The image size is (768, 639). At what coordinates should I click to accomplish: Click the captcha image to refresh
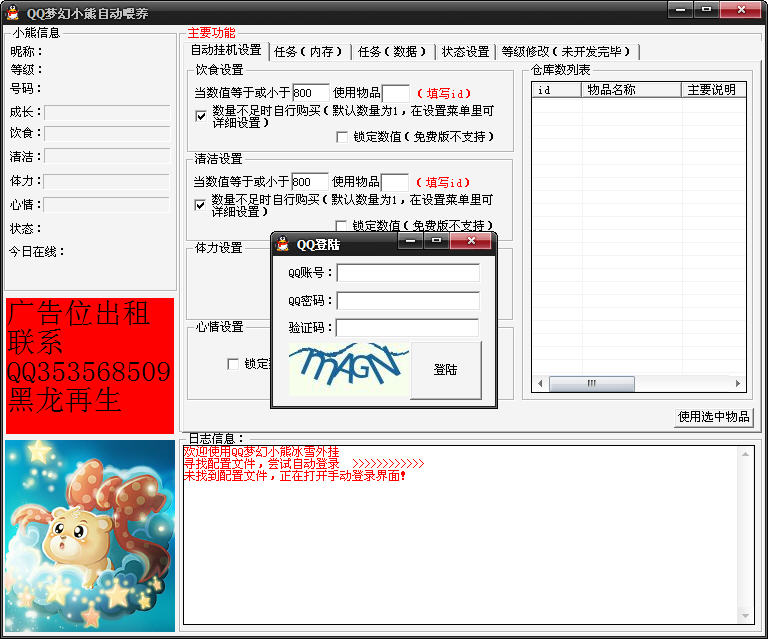[x=349, y=369]
